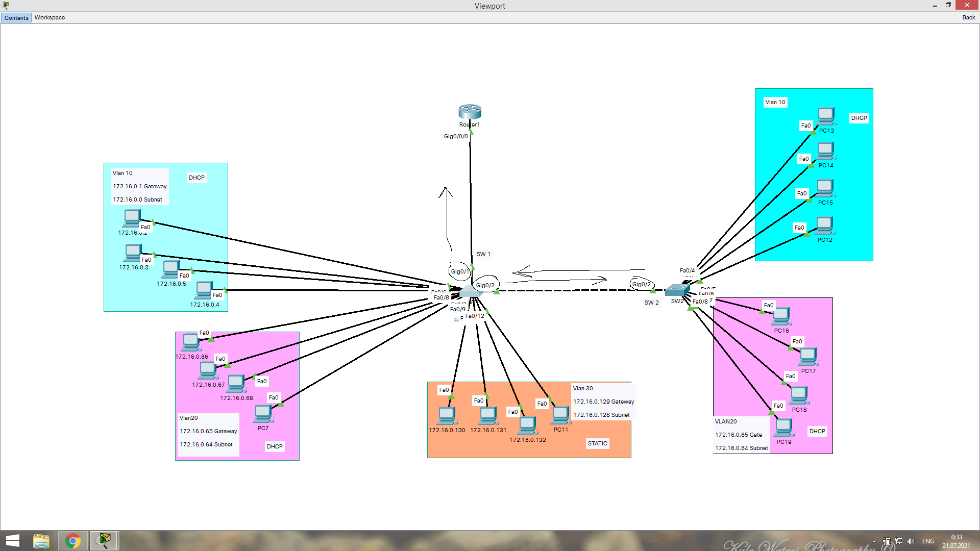The height and width of the screenshot is (551, 980).
Task: Click the PC7 computer icon
Action: (x=263, y=414)
